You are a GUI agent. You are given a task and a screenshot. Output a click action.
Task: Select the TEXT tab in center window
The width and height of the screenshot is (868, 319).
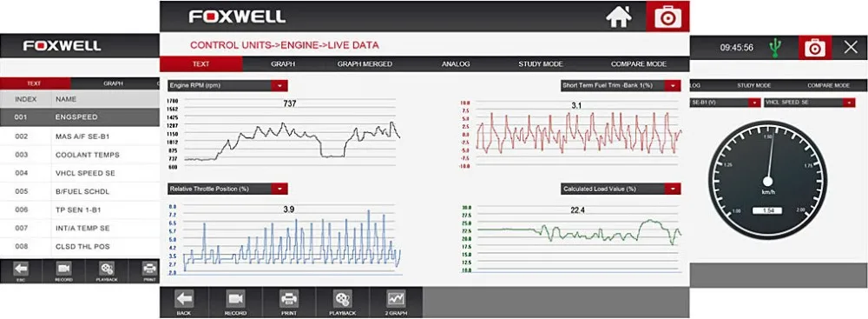(201, 63)
